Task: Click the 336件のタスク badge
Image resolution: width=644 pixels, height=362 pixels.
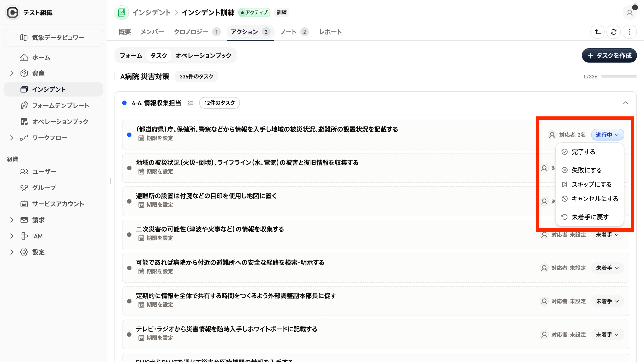Action: point(197,76)
